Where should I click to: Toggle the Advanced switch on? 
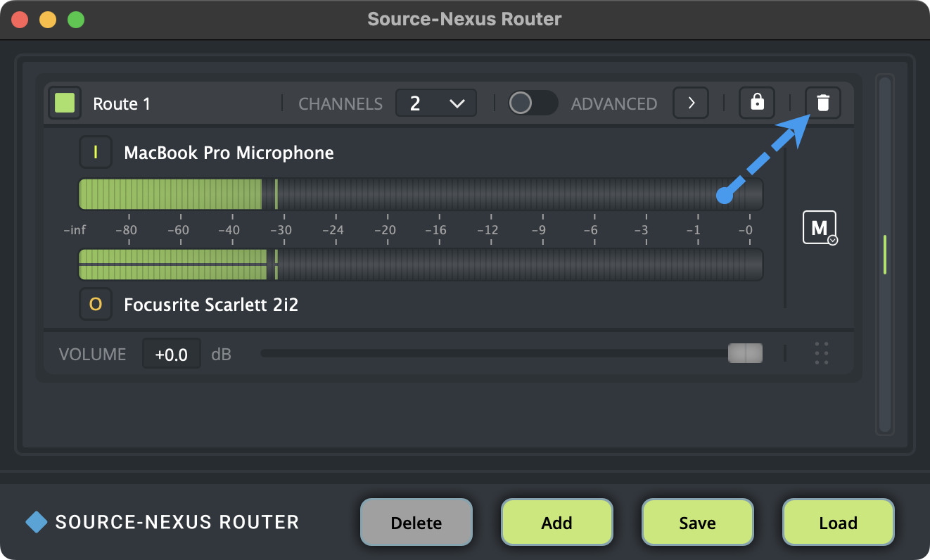533,103
